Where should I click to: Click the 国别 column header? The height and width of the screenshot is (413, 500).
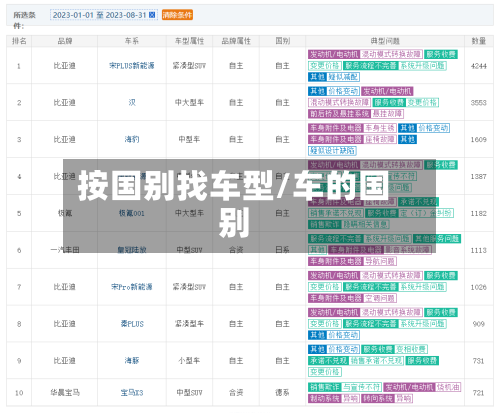point(282,41)
